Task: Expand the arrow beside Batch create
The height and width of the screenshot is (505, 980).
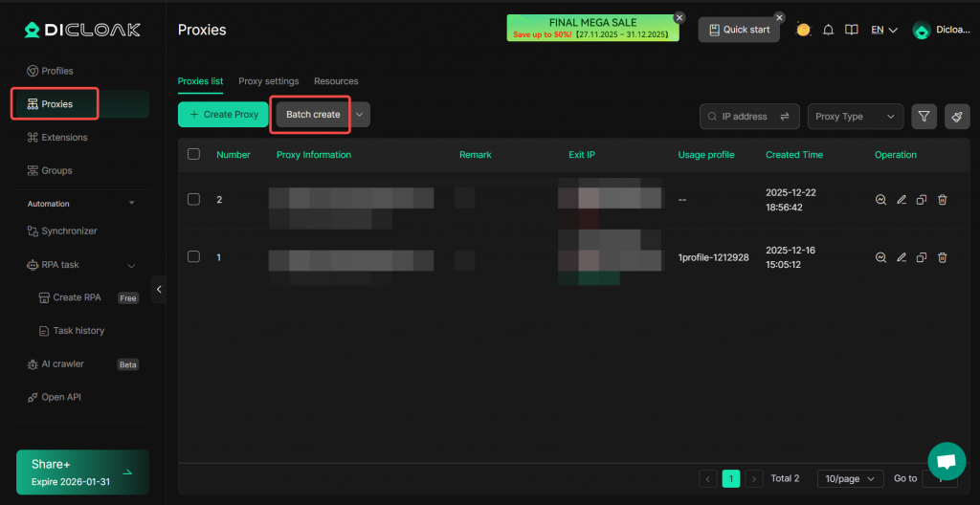Action: [360, 115]
